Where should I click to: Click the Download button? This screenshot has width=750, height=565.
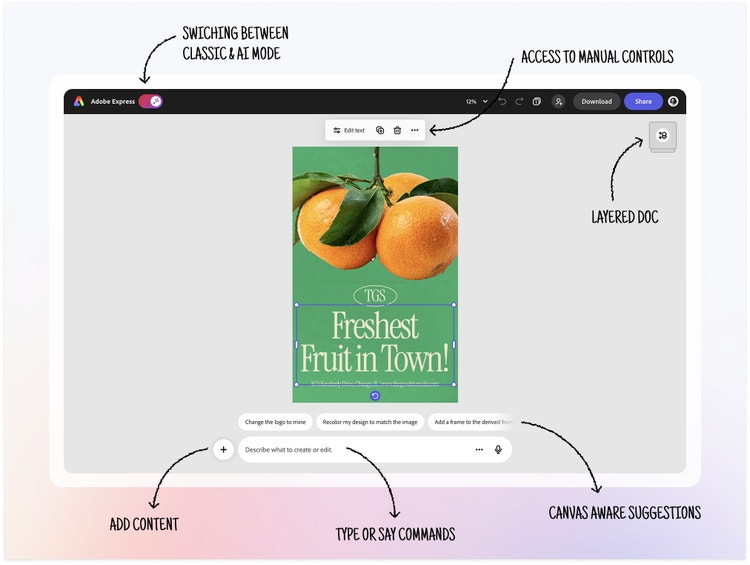tap(596, 101)
